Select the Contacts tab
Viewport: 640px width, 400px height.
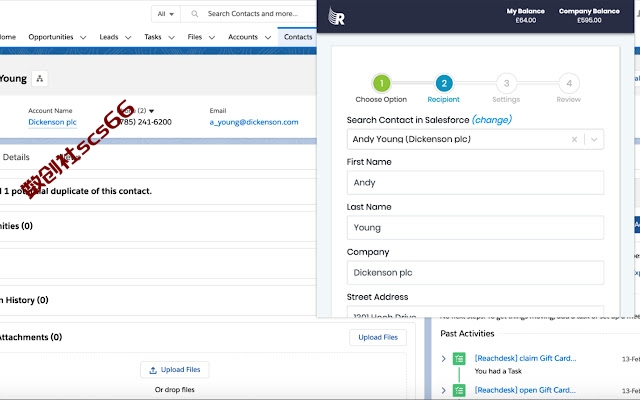[298, 37]
